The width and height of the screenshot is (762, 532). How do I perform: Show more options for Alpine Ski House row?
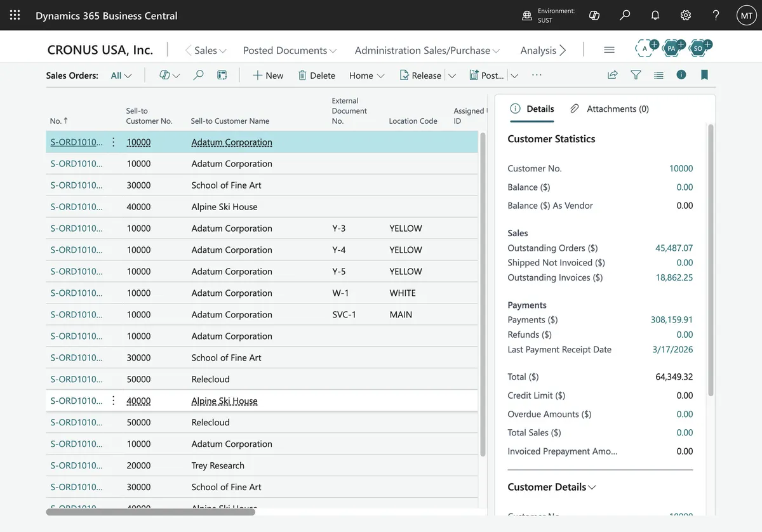114,401
